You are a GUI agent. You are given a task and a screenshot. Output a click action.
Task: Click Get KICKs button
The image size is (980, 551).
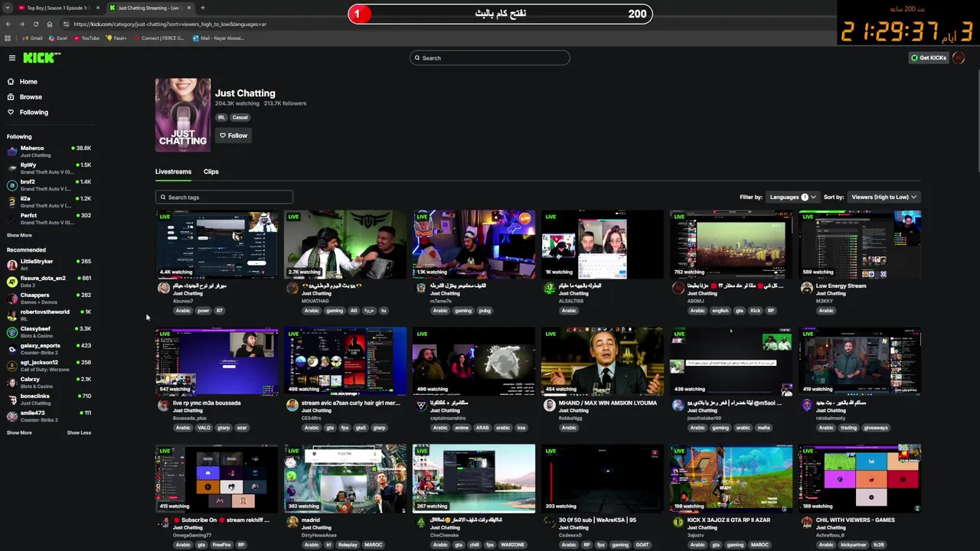(x=929, y=58)
